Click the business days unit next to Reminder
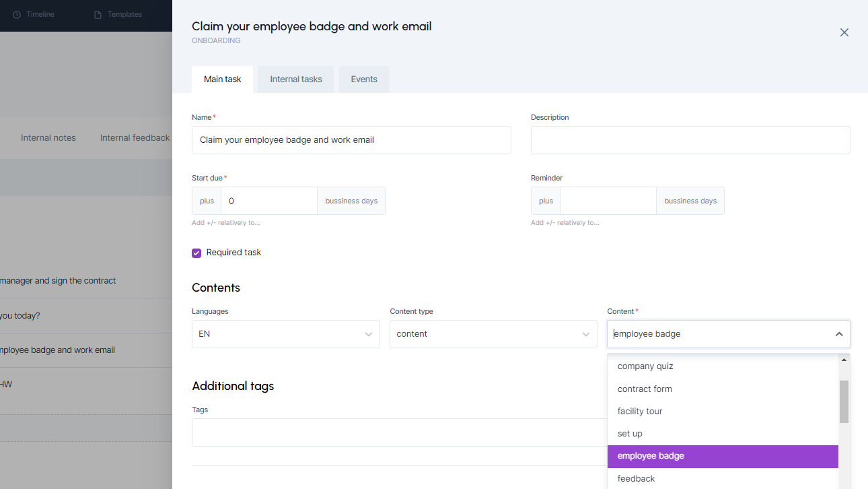Viewport: 868px width, 489px height. (x=690, y=201)
